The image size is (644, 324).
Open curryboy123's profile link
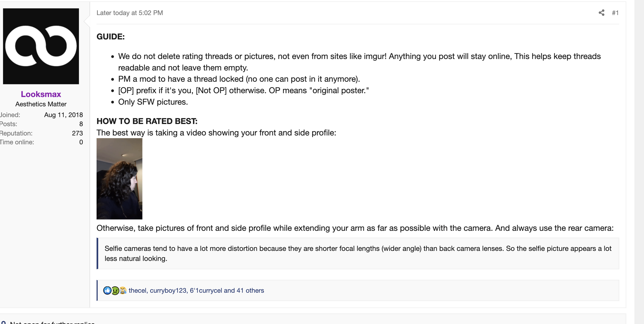168,290
